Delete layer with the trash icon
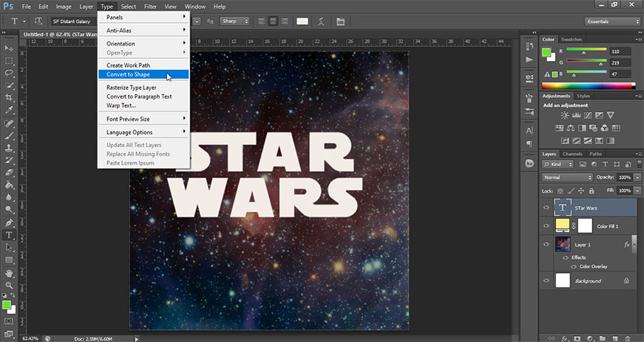Screen dimensions: 644x342 click(627, 338)
